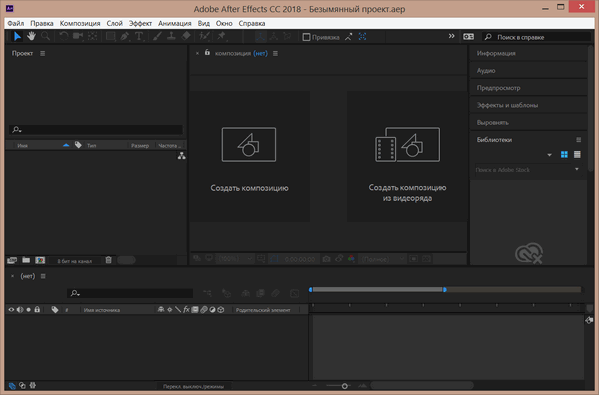Enable the Привязка snapping checkbox
Image resolution: width=599 pixels, height=395 pixels.
(306, 37)
